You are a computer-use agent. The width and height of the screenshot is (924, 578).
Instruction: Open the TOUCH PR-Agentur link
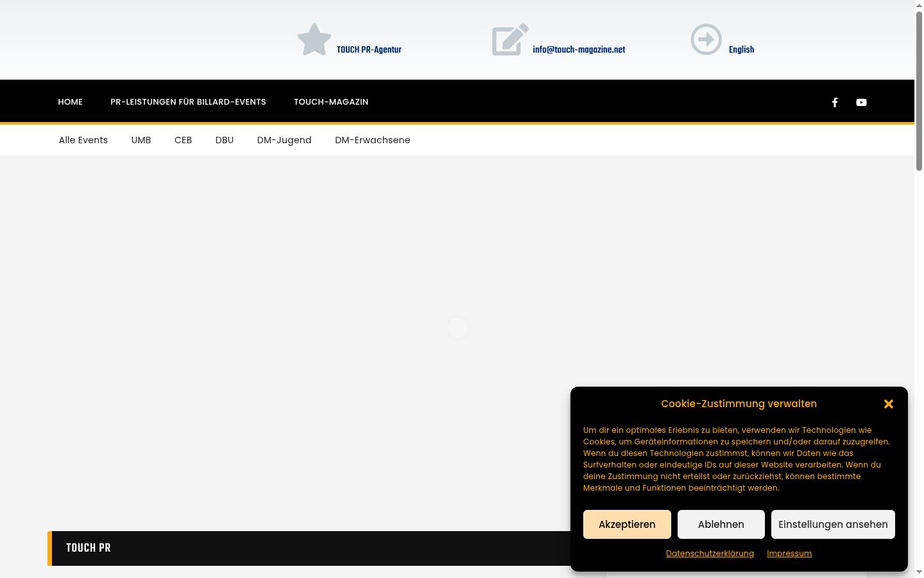369,49
